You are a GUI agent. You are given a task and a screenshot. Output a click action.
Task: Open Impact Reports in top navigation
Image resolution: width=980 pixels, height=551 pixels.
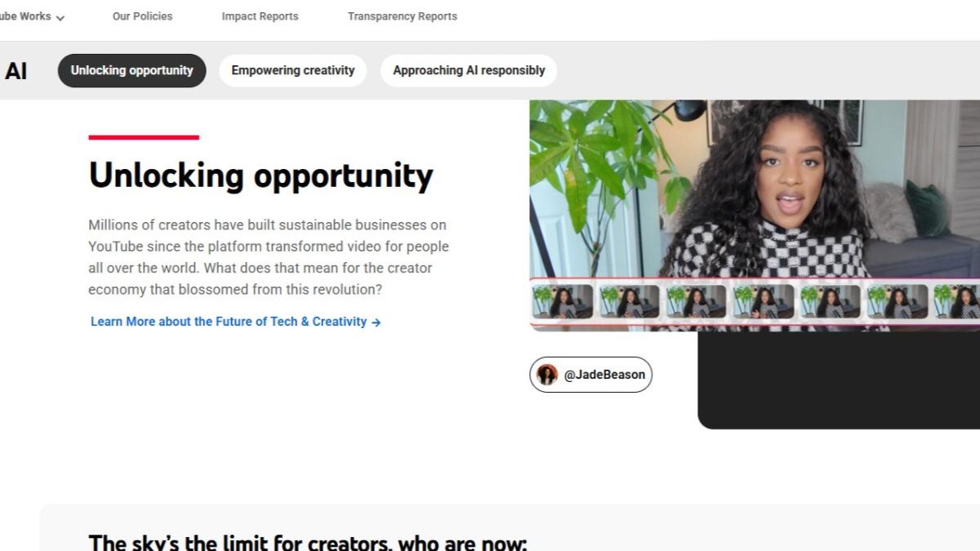260,16
